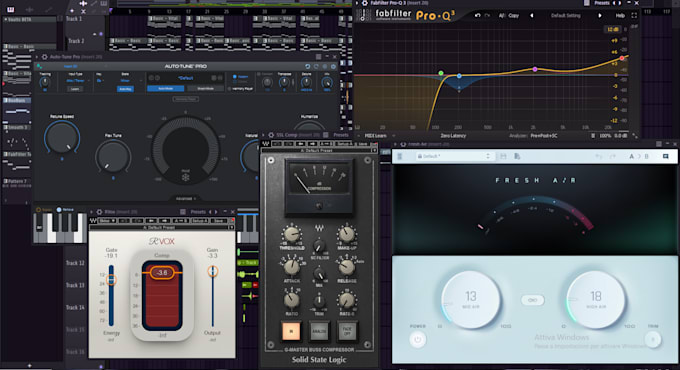
Task: Select the green low-cut EQ band node
Action: pyautogui.click(x=441, y=73)
